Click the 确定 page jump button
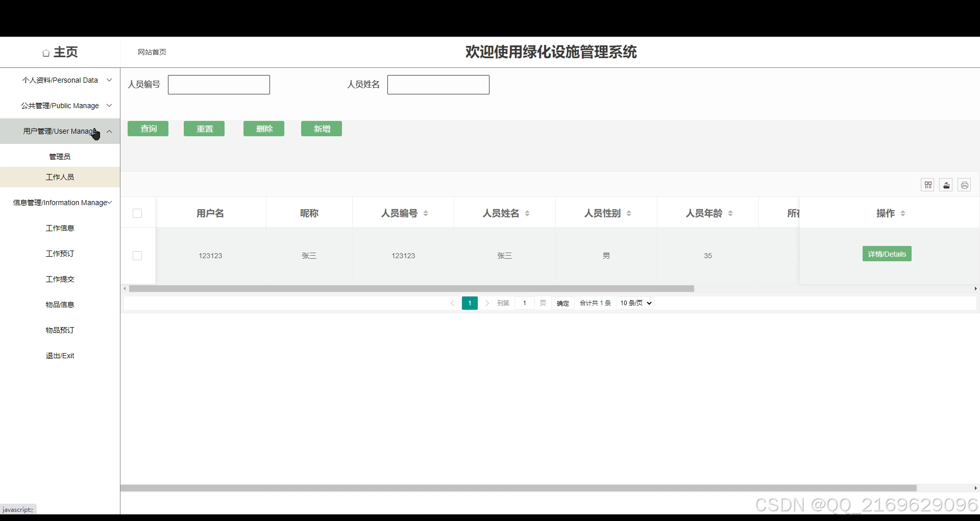This screenshot has width=980, height=521. (x=563, y=303)
